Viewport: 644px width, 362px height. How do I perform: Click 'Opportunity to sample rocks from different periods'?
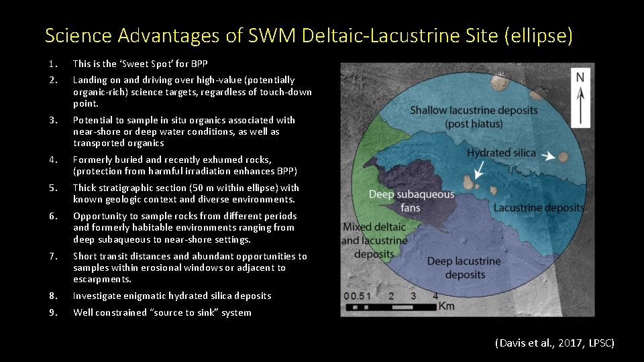coord(185,215)
